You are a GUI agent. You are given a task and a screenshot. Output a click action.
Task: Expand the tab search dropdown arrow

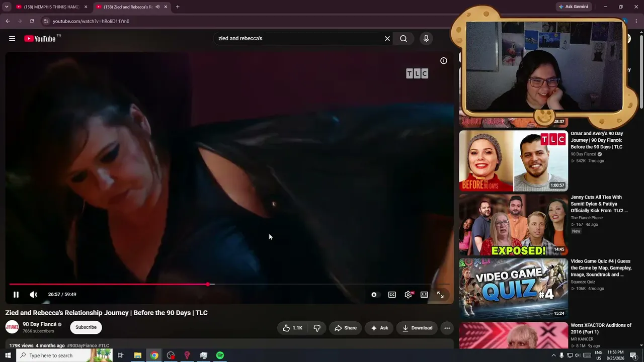coord(7,7)
